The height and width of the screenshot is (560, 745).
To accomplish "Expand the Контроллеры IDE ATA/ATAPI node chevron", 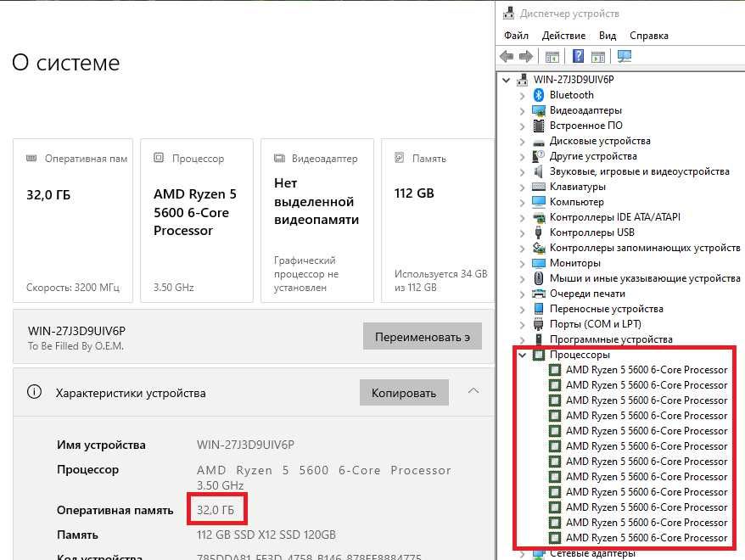I will (522, 217).
